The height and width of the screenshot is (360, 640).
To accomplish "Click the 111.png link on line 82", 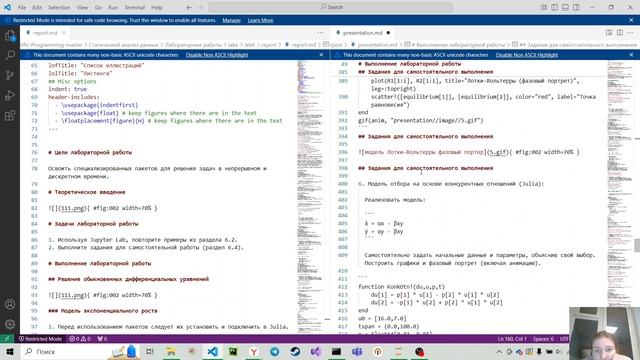I will 73,208.
